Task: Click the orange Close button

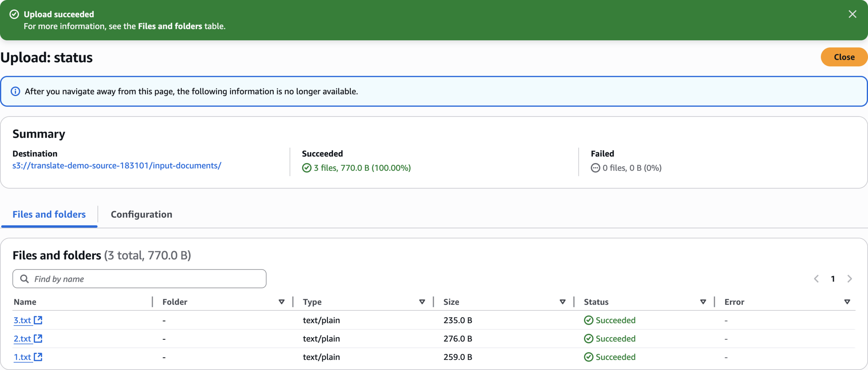Action: [x=844, y=57]
